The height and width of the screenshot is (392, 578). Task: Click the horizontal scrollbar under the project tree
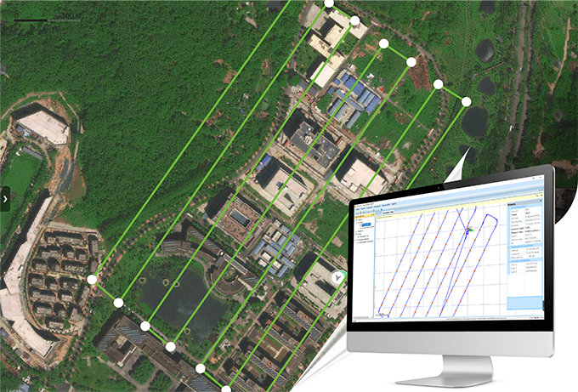click(x=363, y=317)
